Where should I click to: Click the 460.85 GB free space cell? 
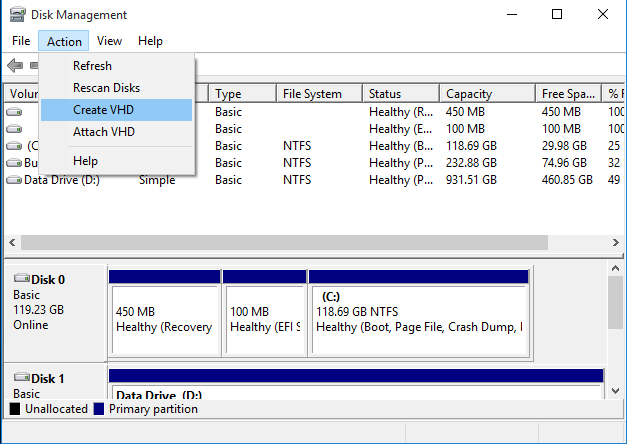(x=567, y=180)
